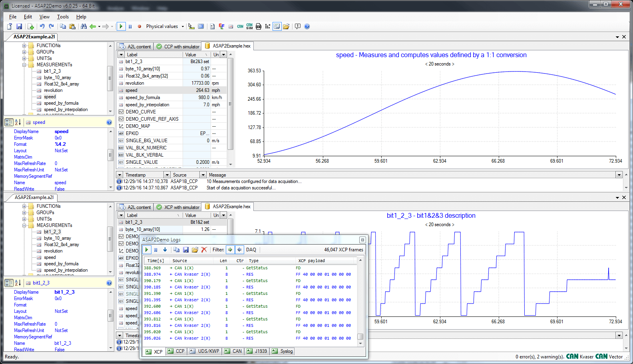Click the save icon in main toolbar

tap(19, 26)
